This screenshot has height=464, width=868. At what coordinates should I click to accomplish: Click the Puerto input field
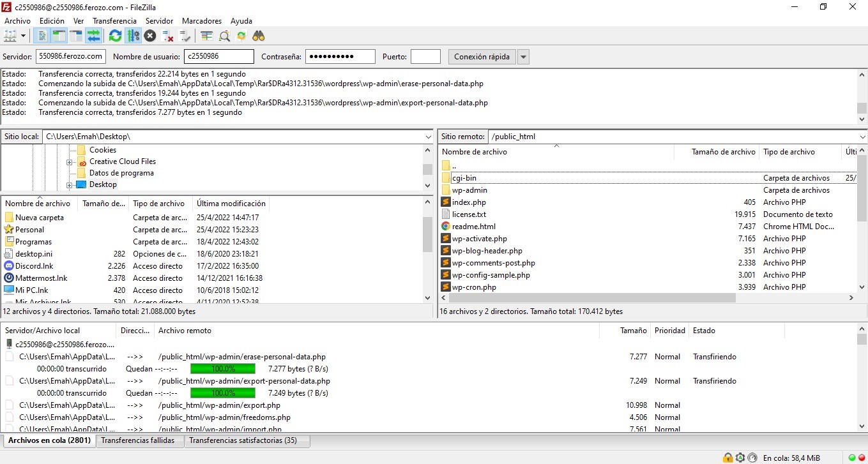(x=425, y=57)
